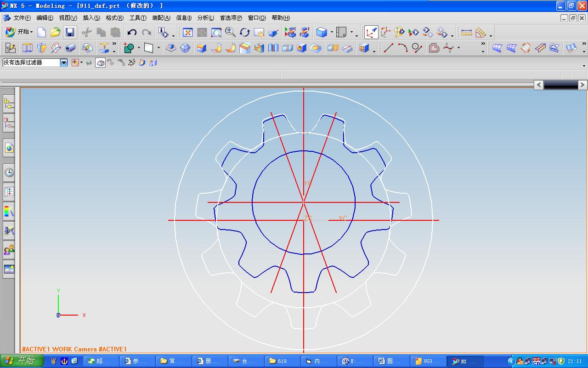Expand the Unite boolean dropdown arrow
Screen dimensions: 588x368
tap(139, 48)
